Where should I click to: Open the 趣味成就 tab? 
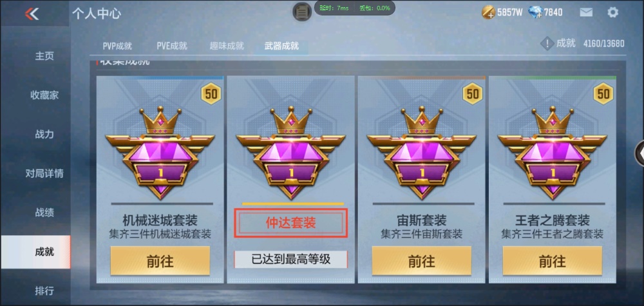tap(227, 46)
